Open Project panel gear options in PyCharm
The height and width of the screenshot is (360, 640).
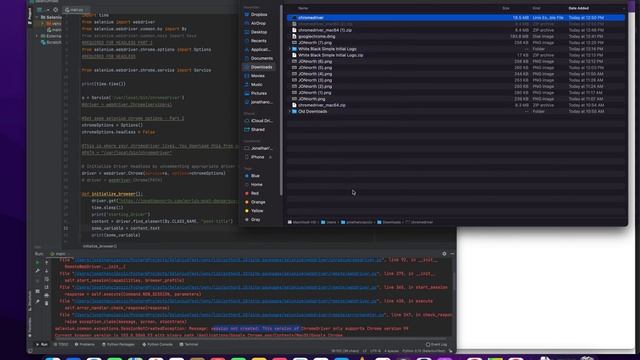click(x=56, y=10)
